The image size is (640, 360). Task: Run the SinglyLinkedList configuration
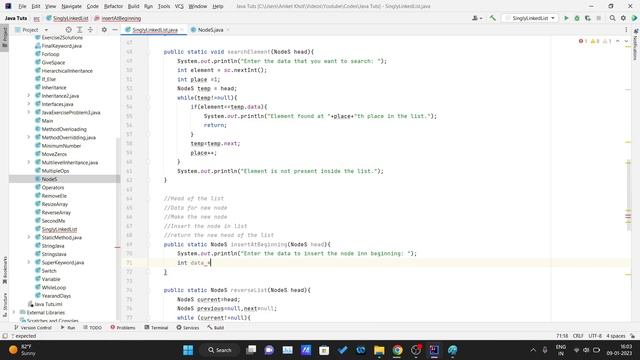(566, 18)
